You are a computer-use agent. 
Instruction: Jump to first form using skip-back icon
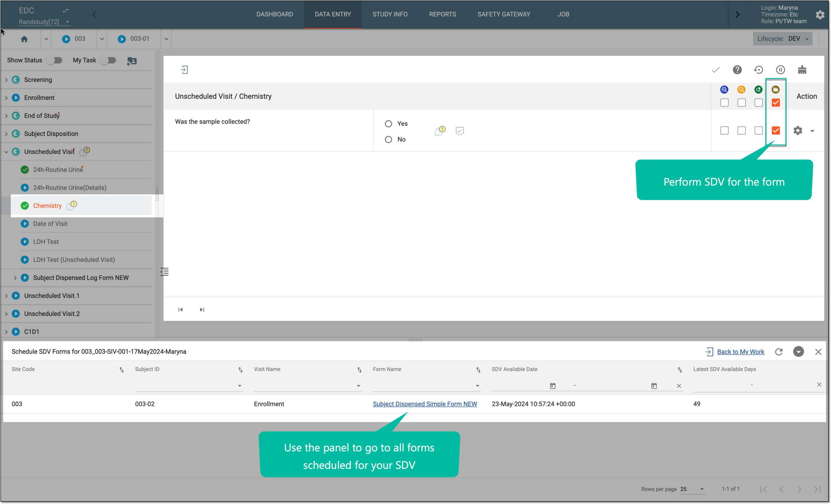tap(180, 310)
